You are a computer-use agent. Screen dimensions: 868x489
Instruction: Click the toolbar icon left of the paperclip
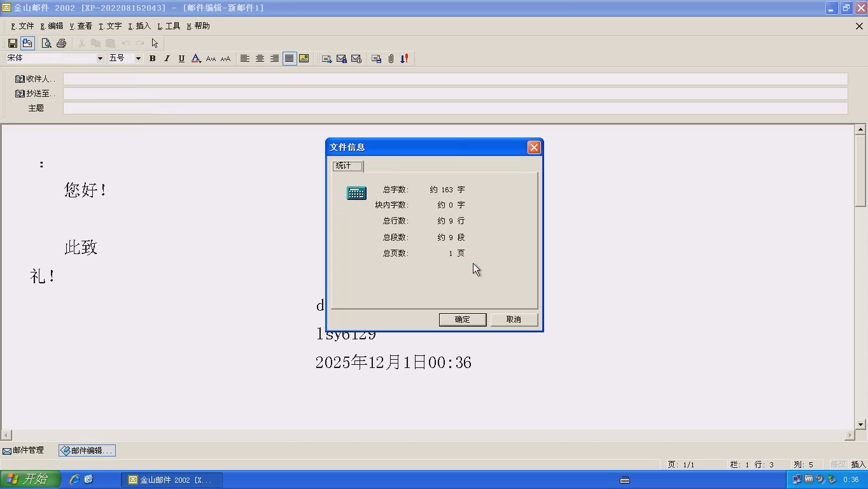[x=376, y=59]
